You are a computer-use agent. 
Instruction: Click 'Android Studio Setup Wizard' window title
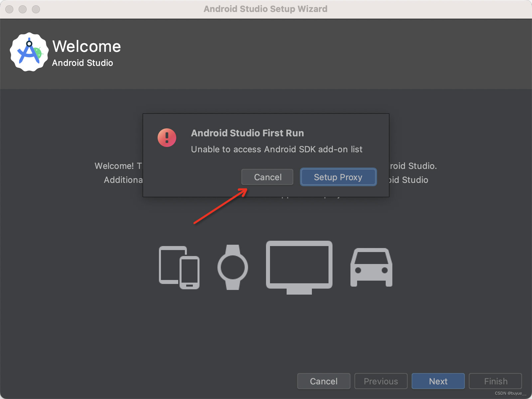(265, 9)
